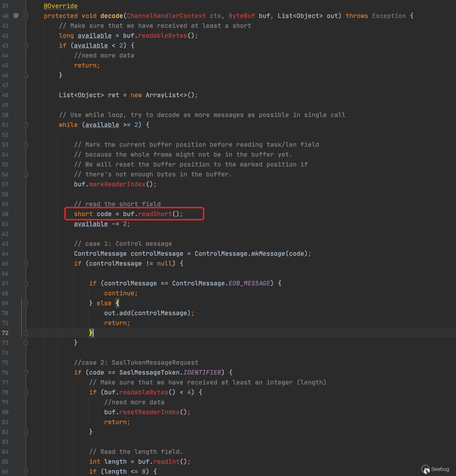Screen dimensions: 456x476
Task: Fold the comment block starting at line 53
Action: click(x=26, y=145)
